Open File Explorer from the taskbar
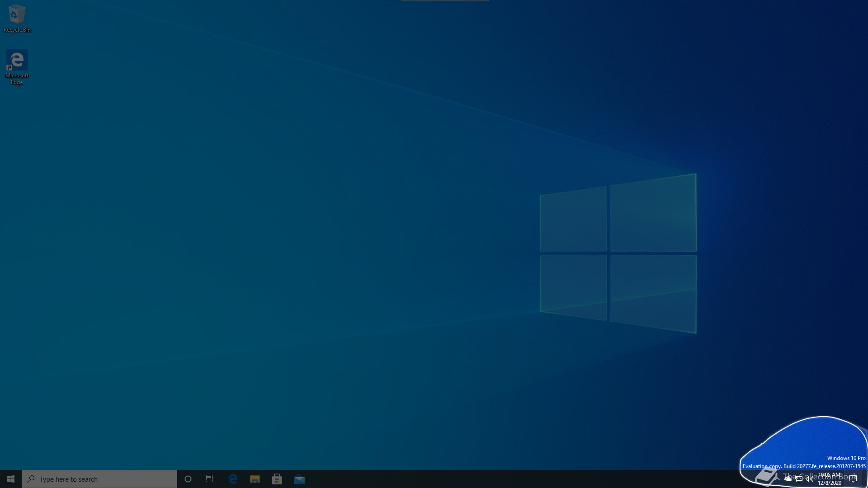This screenshot has width=868, height=488. pos(255,479)
